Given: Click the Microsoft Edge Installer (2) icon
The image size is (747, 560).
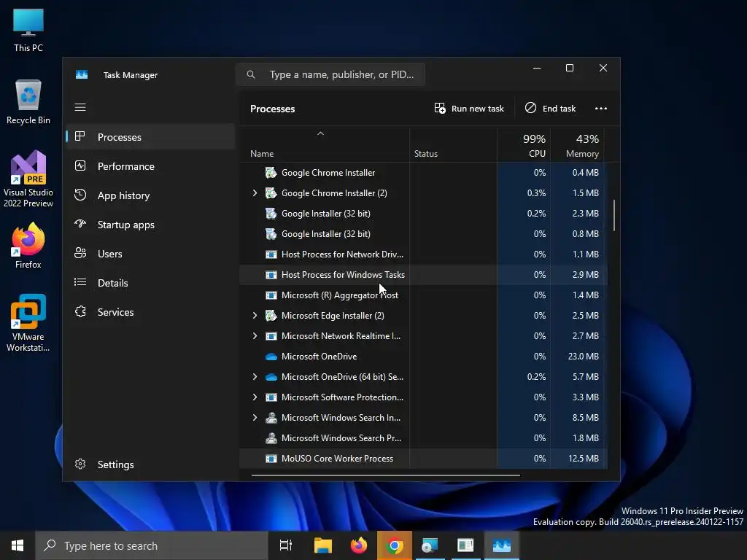Looking at the screenshot, I should [x=271, y=315].
